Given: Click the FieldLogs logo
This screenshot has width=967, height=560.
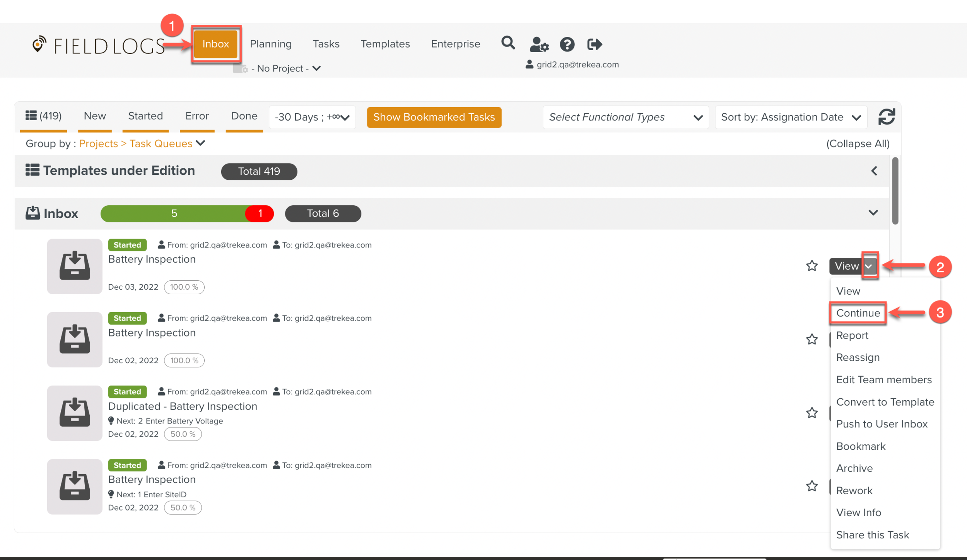Looking at the screenshot, I should tap(99, 46).
